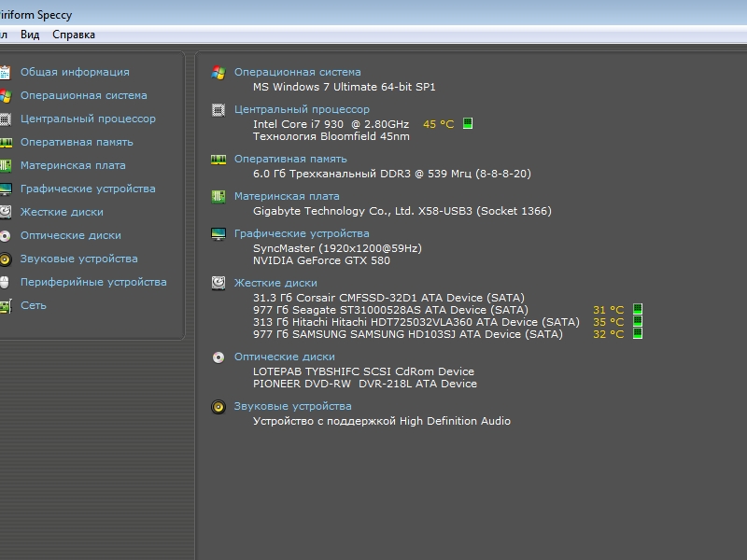
Task: Click the green CPU temperature indicator
Action: pos(468,123)
